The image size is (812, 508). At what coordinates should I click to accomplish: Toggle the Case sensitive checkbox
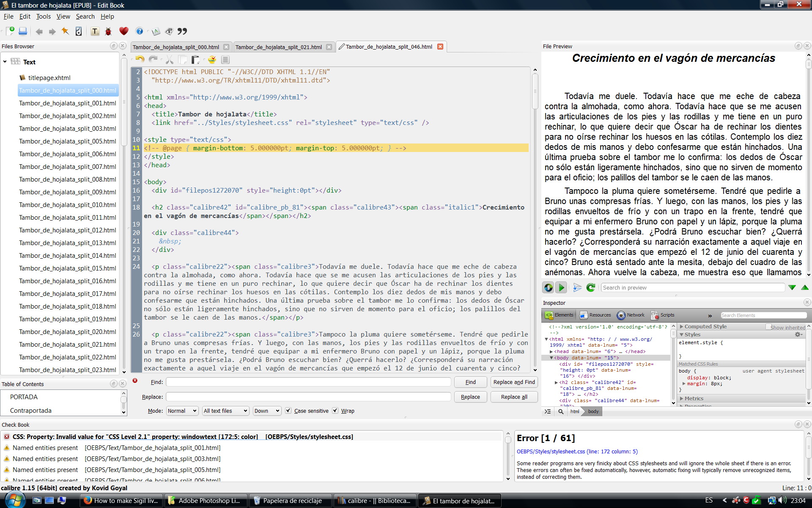[288, 411]
